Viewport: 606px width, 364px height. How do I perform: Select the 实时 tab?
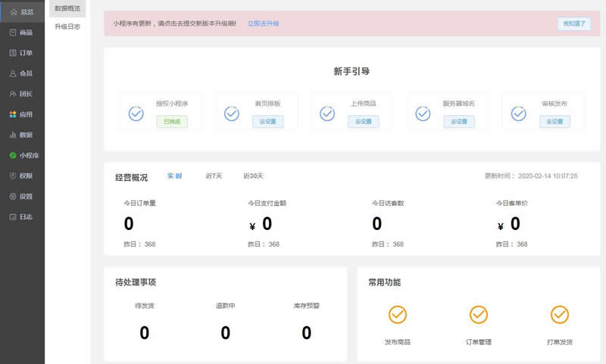pyautogui.click(x=174, y=176)
